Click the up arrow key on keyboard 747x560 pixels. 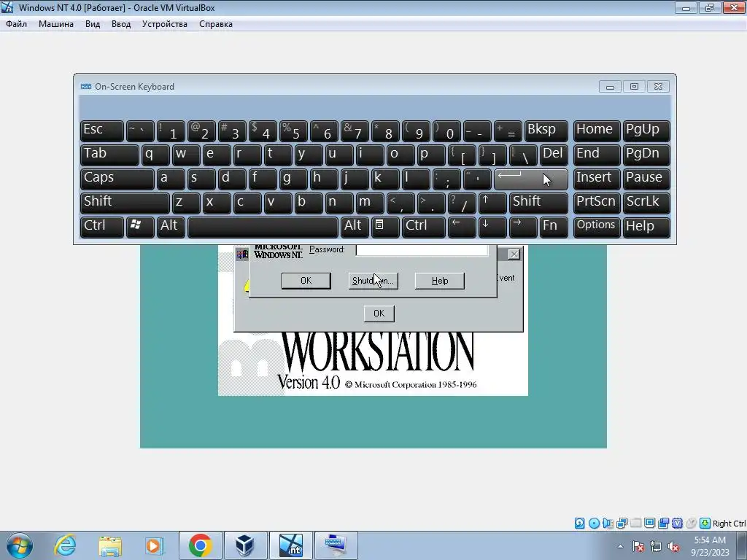pyautogui.click(x=492, y=203)
